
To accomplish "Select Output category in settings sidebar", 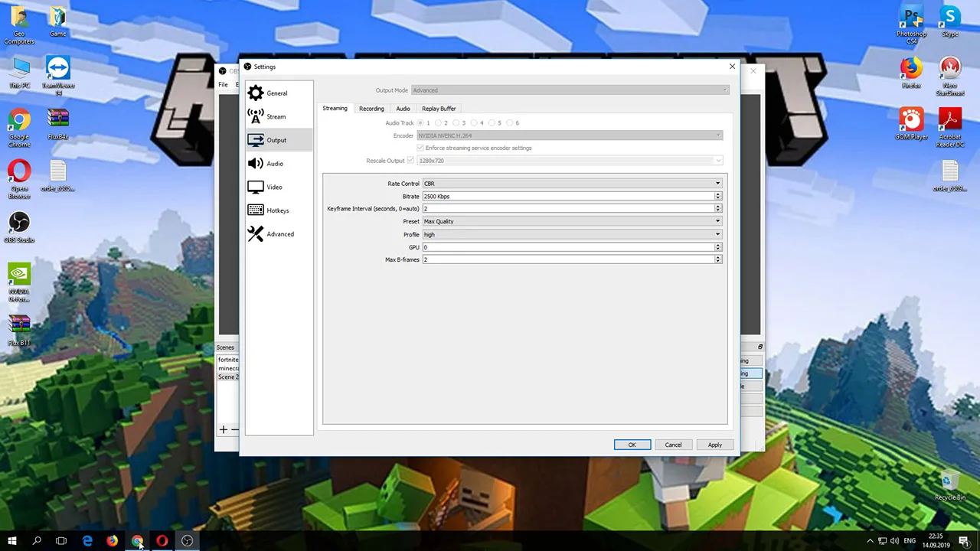I will click(x=279, y=140).
